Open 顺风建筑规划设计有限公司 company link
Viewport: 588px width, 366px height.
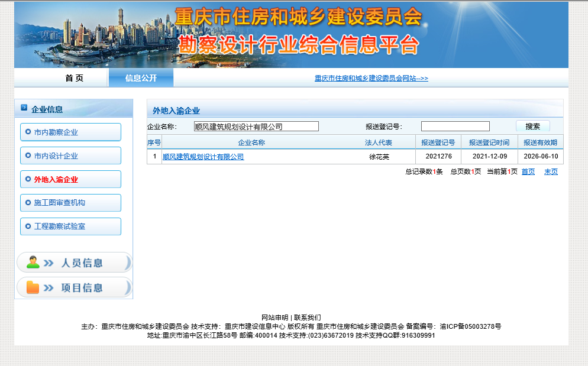[x=203, y=157]
